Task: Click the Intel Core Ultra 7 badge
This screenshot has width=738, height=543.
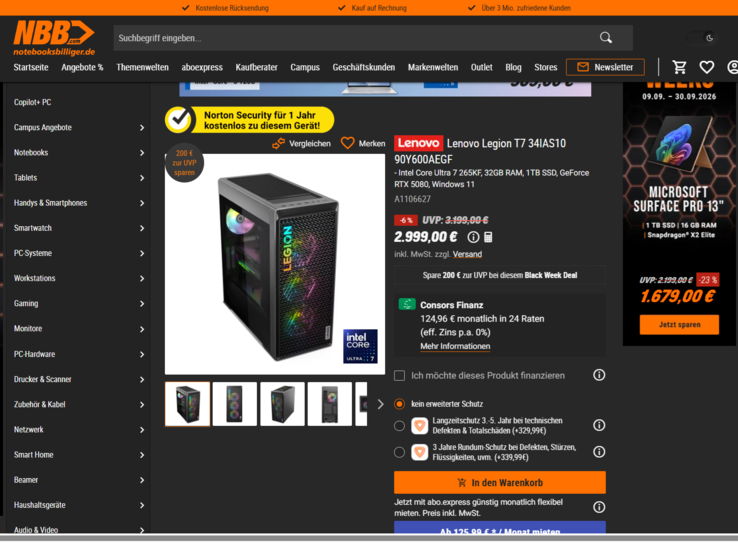Action: pyautogui.click(x=360, y=346)
